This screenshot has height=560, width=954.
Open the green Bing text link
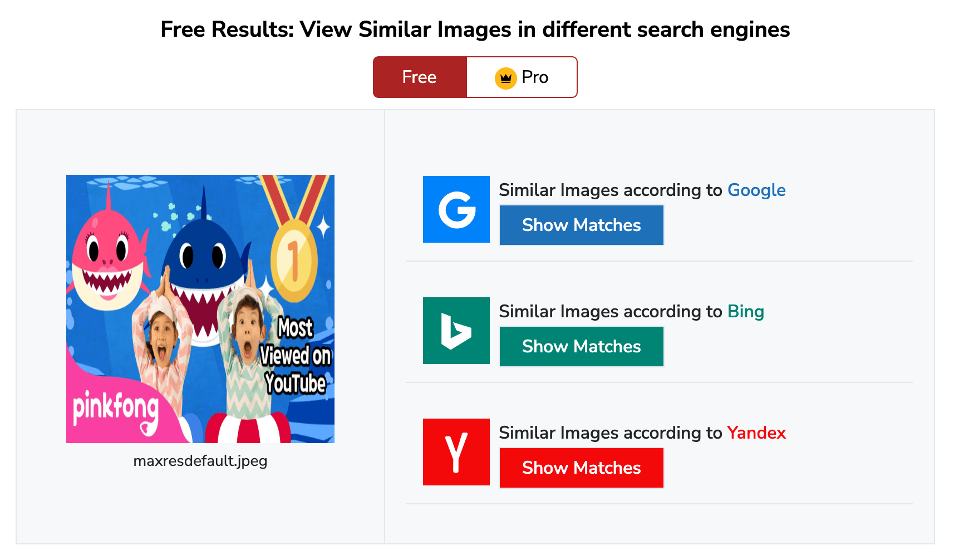745,312
